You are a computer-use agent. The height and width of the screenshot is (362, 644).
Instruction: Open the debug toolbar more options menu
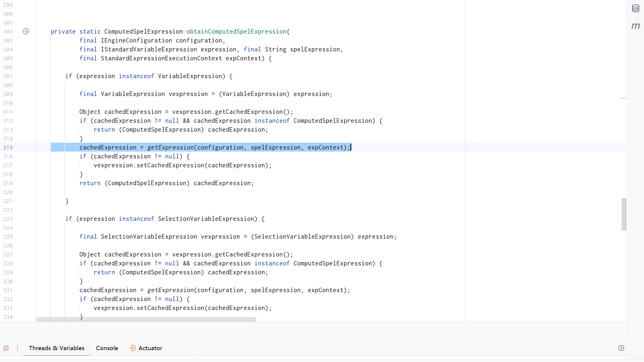(18, 348)
